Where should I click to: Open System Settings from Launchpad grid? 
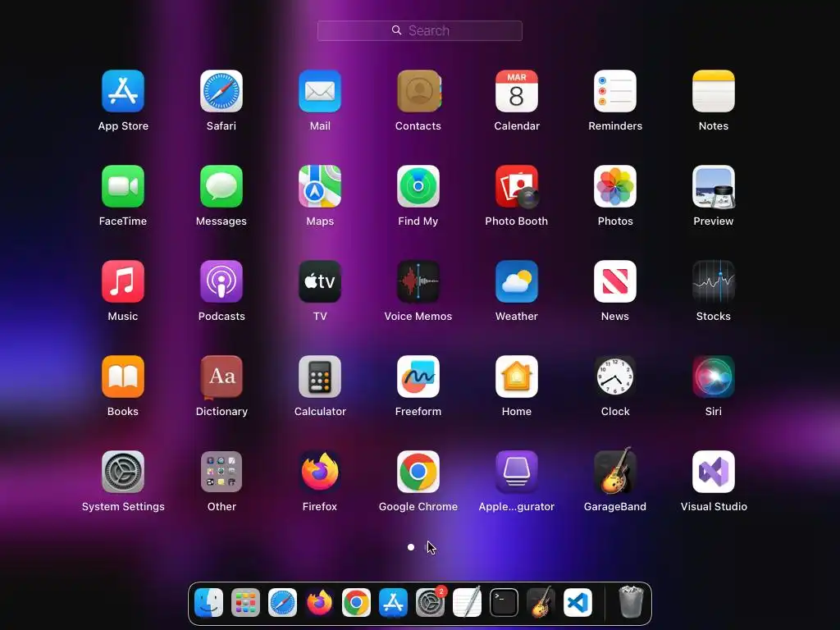(x=123, y=472)
